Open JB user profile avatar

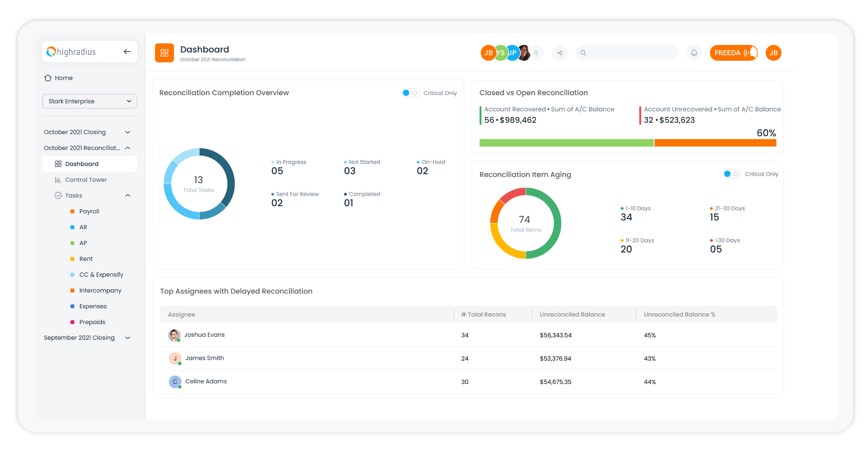(x=774, y=53)
